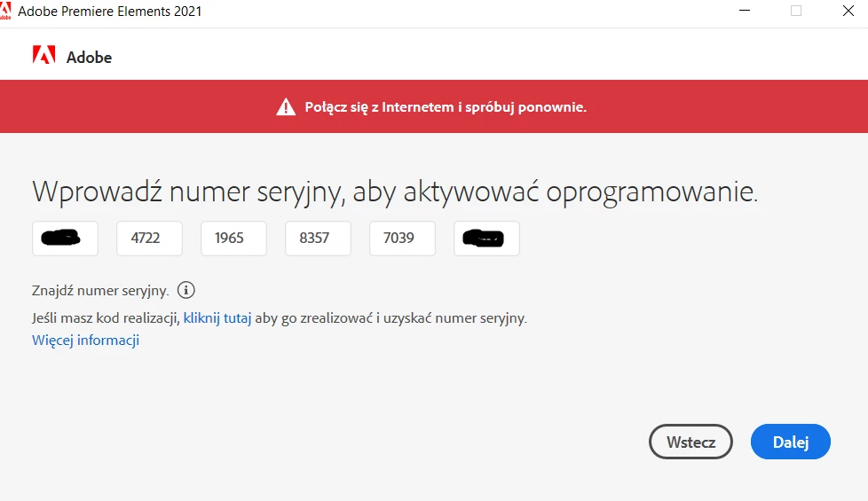Select the serial field containing 1965
The image size is (868, 501).
[233, 239]
